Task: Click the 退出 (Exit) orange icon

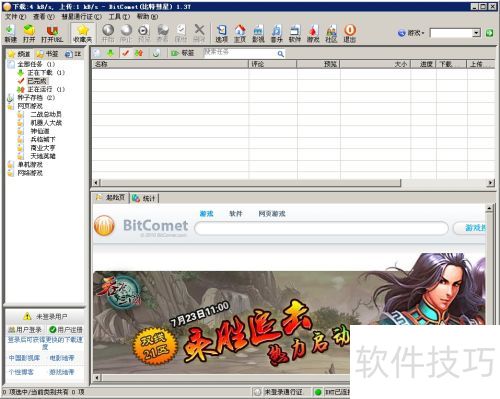Action: pyautogui.click(x=350, y=33)
